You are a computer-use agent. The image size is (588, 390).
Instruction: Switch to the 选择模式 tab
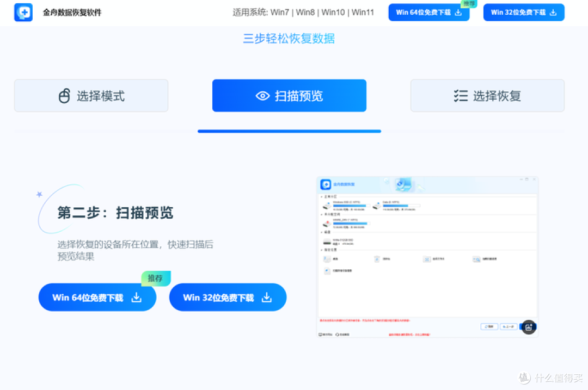(x=91, y=96)
